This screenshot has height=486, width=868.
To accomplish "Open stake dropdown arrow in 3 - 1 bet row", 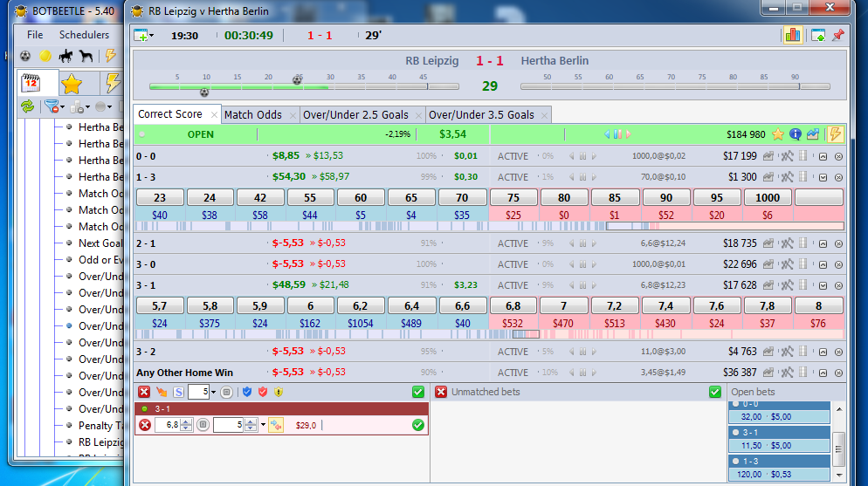I will coord(263,425).
